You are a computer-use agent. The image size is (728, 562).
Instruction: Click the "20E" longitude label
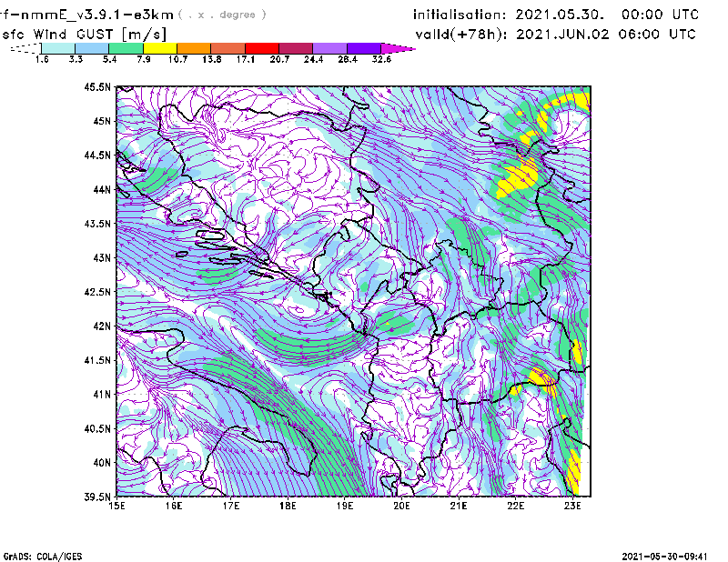[x=401, y=506]
